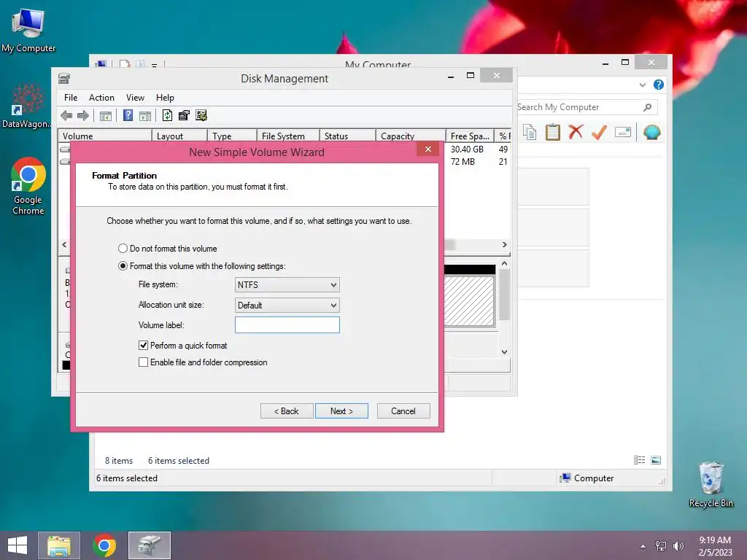Click the Windows Start button

tap(18, 545)
